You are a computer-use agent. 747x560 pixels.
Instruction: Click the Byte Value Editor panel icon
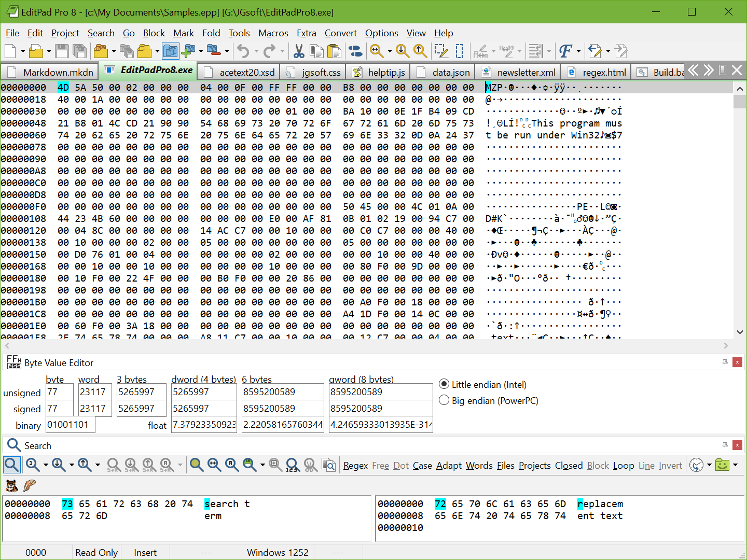14,362
